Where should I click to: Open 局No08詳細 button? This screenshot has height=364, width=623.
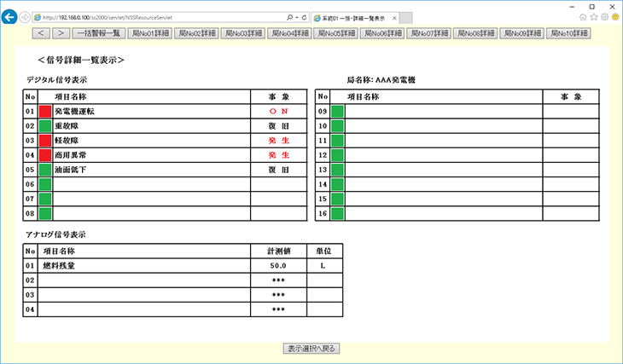pos(475,33)
